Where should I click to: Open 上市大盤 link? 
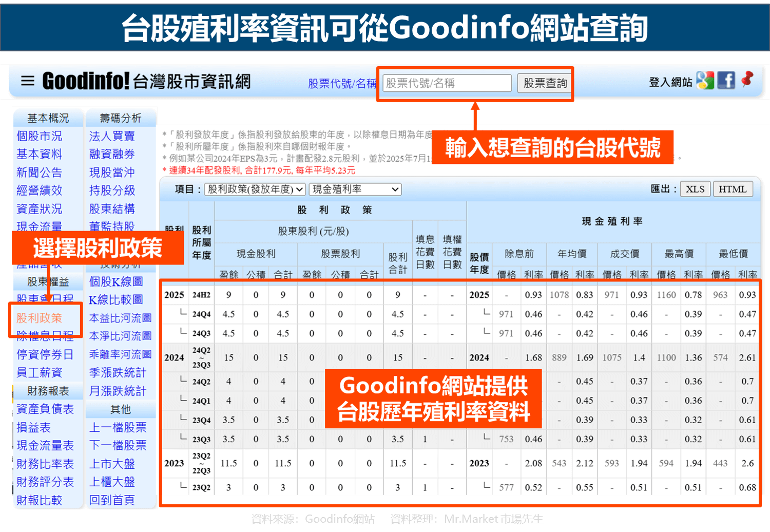click(x=112, y=464)
